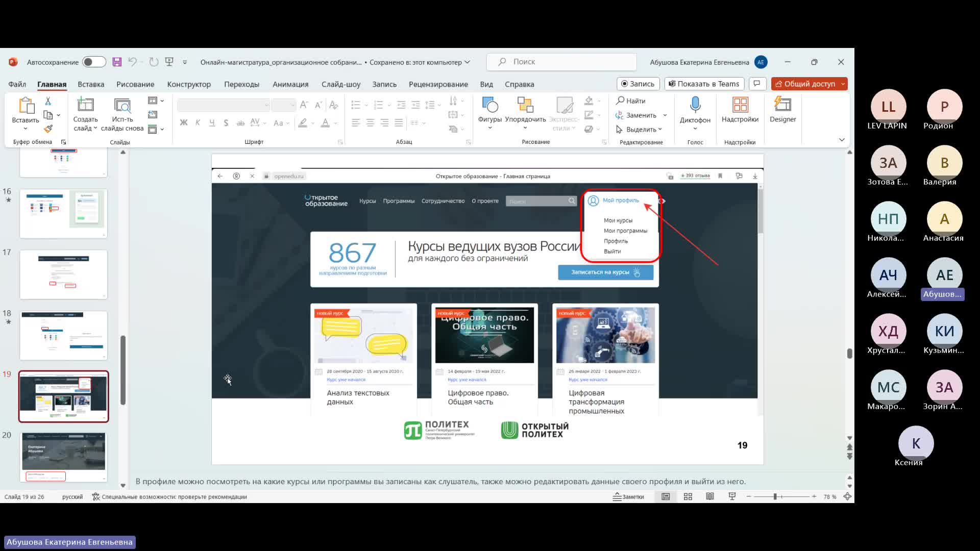Click the center text icon
The image size is (980, 551).
tap(370, 123)
